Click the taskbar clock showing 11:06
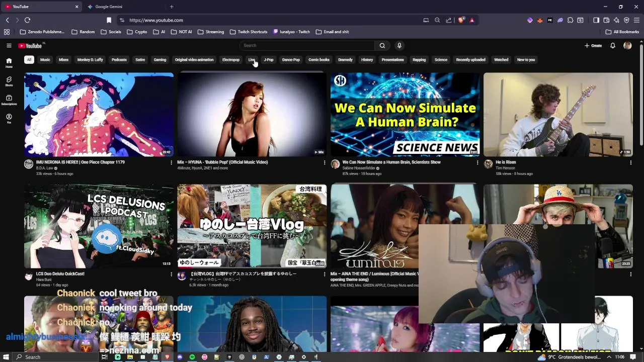The width and height of the screenshot is (644, 362). pyautogui.click(x=619, y=357)
